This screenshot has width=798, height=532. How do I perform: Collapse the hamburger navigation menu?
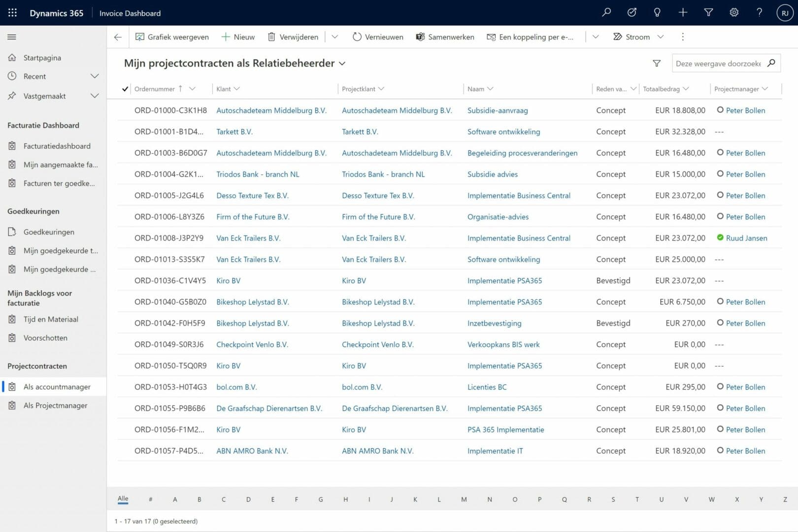coord(12,37)
